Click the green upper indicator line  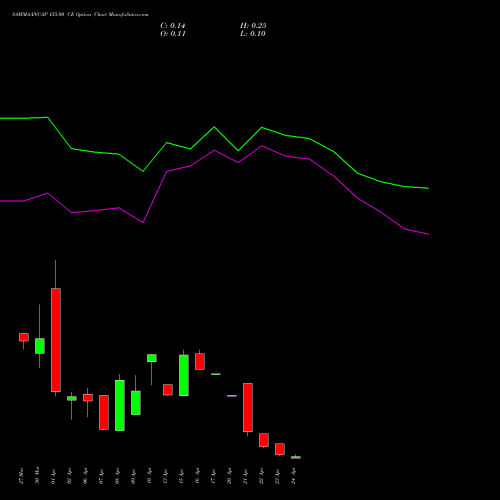pos(214,127)
